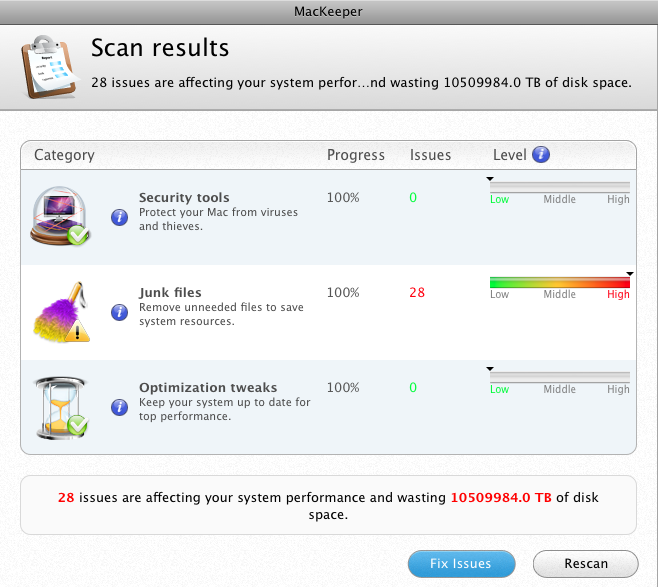Click the Scan results clipboard icon
Screen dimensions: 658x587
click(x=47, y=63)
